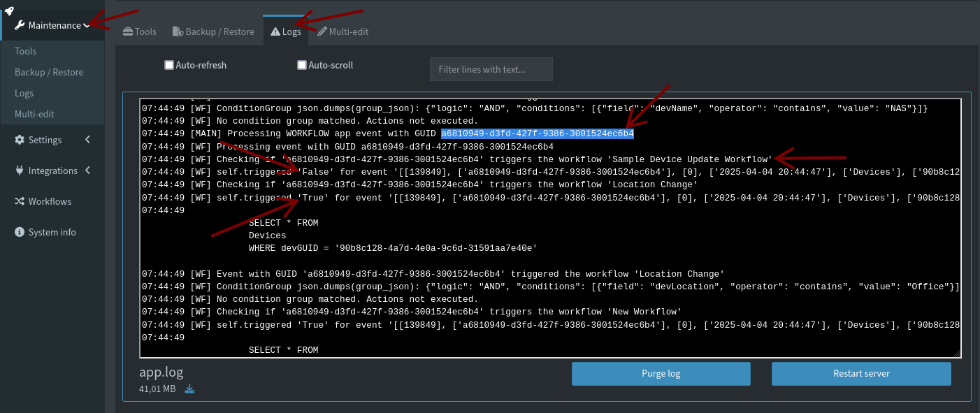Open Logs from the sidebar menu

coord(24,92)
